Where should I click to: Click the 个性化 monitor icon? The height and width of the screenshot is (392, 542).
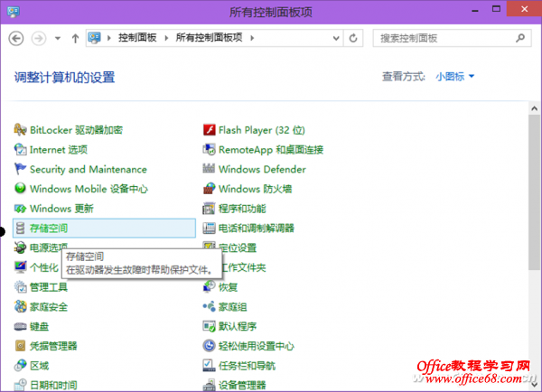[20, 267]
